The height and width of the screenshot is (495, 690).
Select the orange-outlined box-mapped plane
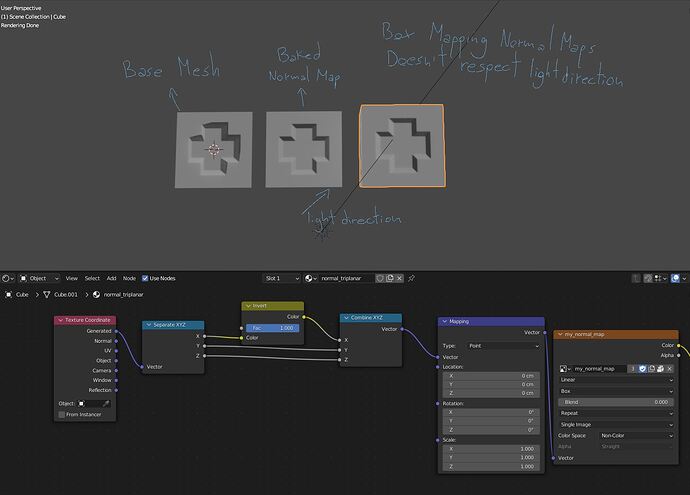point(402,146)
